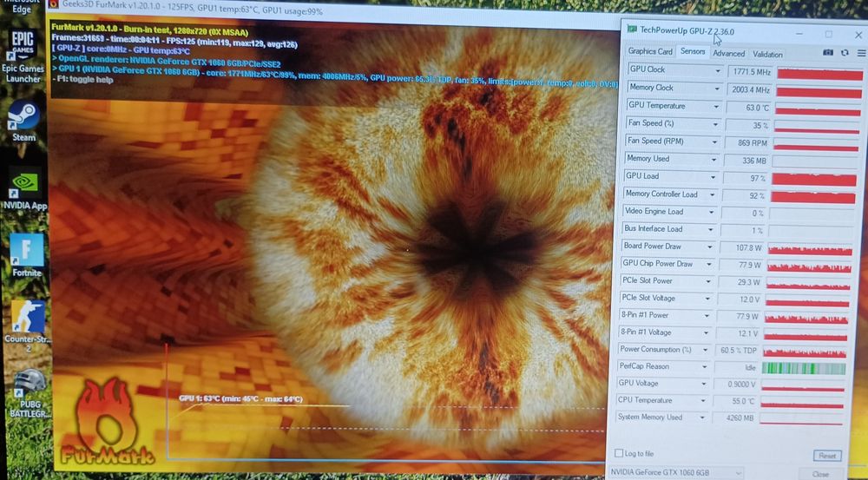Screen dimensions: 868x480
Task: Click the System Memory Used 4260 MB value
Action: (x=734, y=418)
